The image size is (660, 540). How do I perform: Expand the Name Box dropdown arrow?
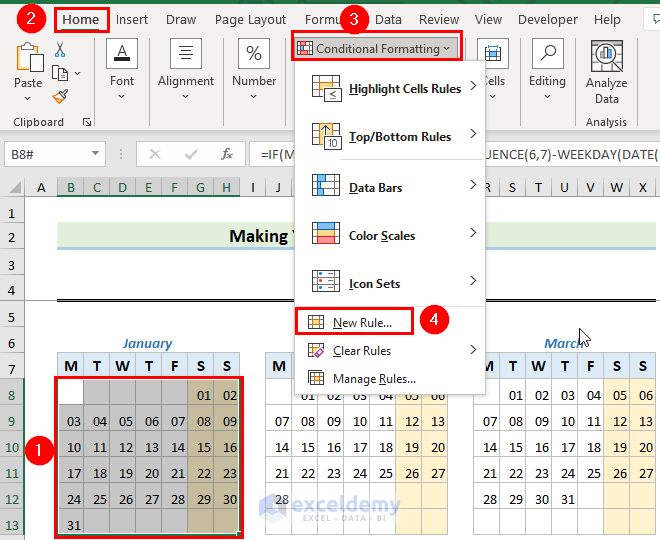pos(96,153)
